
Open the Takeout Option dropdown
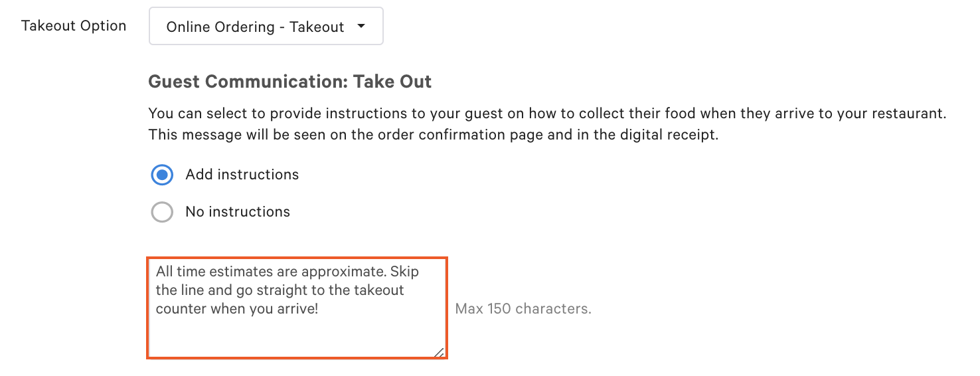pos(266,27)
